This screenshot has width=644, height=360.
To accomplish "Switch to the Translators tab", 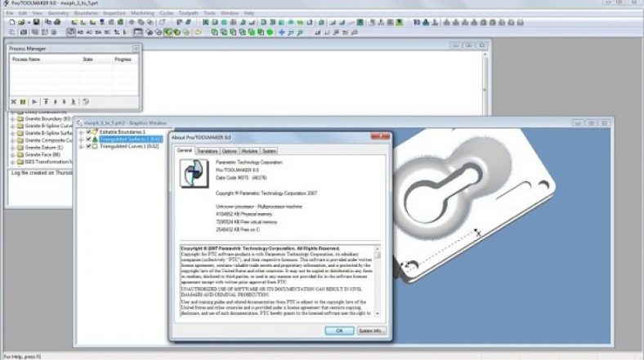I will point(208,151).
